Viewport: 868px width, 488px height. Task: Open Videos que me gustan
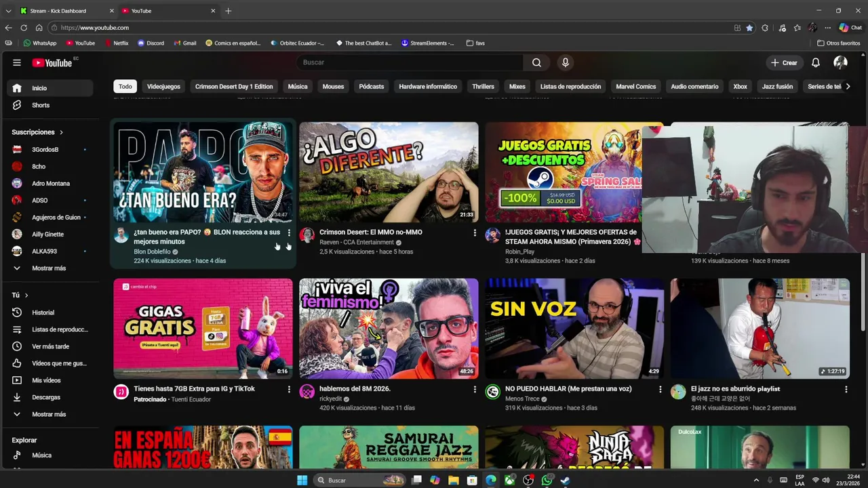click(50, 363)
